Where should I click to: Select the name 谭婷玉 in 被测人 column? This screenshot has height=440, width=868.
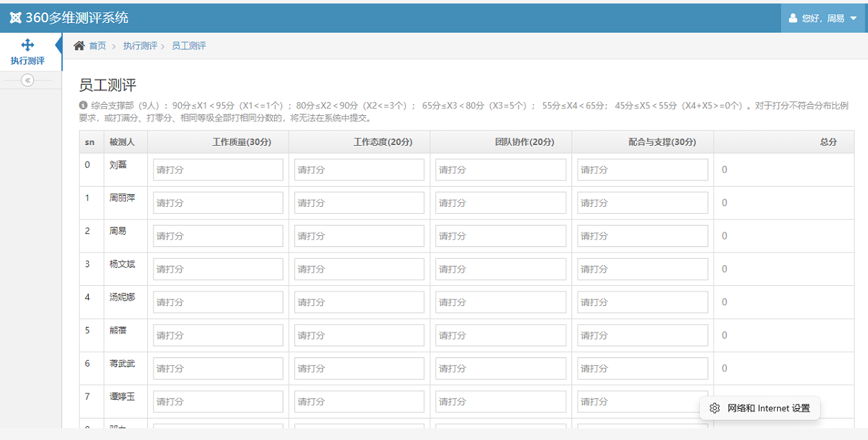click(x=122, y=396)
